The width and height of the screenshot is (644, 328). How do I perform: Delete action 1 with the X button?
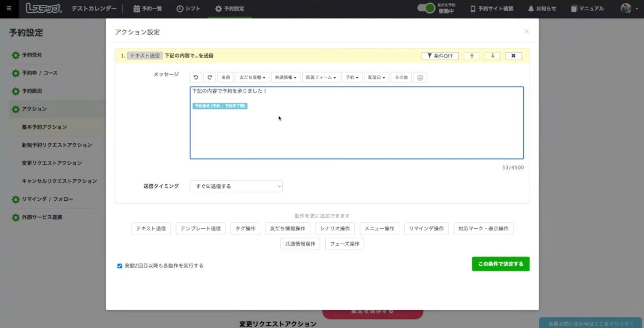513,56
